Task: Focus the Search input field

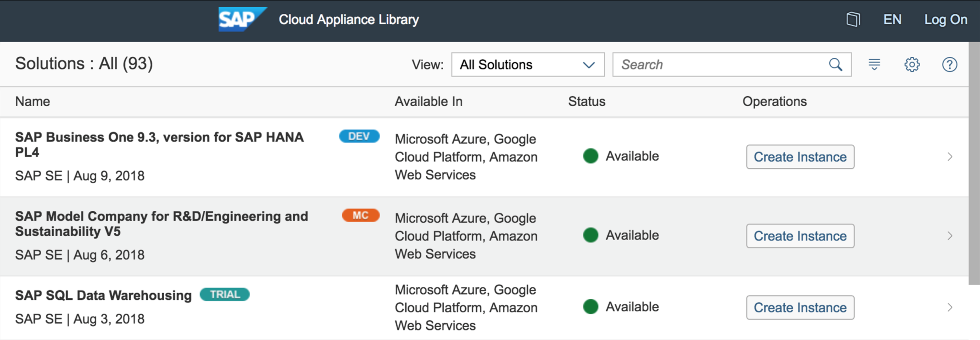Action: coord(732,65)
